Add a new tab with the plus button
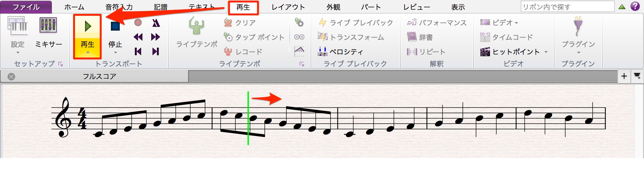 (x=624, y=76)
